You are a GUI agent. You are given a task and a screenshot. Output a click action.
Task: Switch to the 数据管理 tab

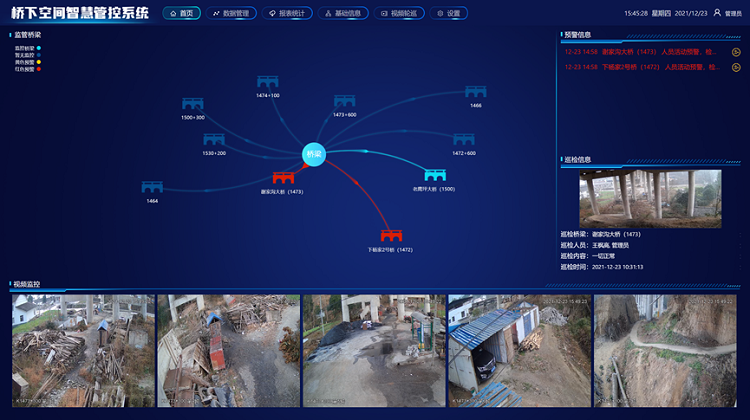[231, 14]
